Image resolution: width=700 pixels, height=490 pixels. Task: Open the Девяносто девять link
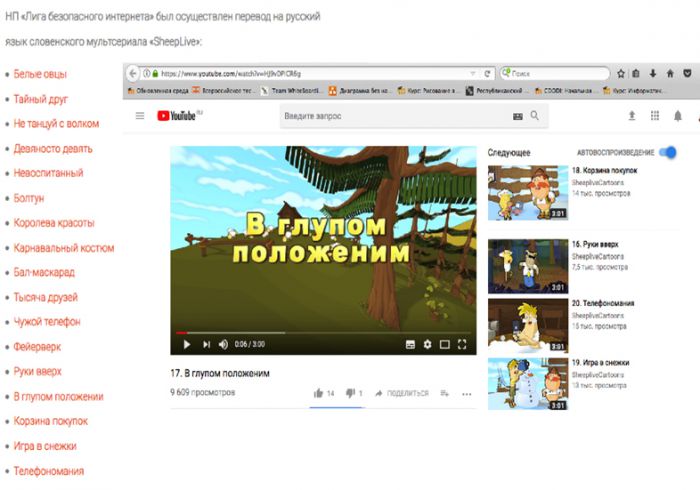pos(53,149)
